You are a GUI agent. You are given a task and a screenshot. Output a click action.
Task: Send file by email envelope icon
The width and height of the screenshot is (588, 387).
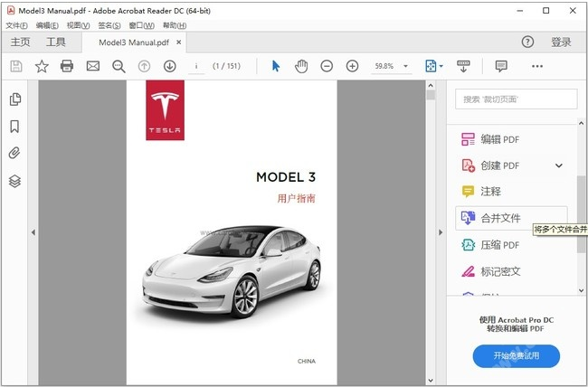92,66
